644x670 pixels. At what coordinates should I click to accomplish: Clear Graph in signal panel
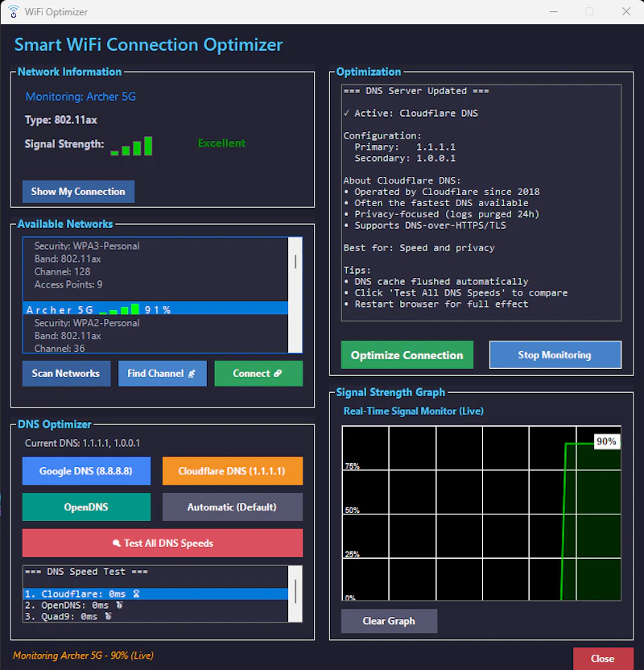pos(389,621)
